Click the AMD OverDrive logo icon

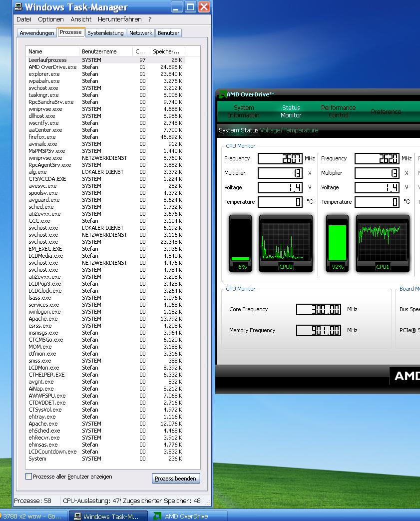[222, 94]
